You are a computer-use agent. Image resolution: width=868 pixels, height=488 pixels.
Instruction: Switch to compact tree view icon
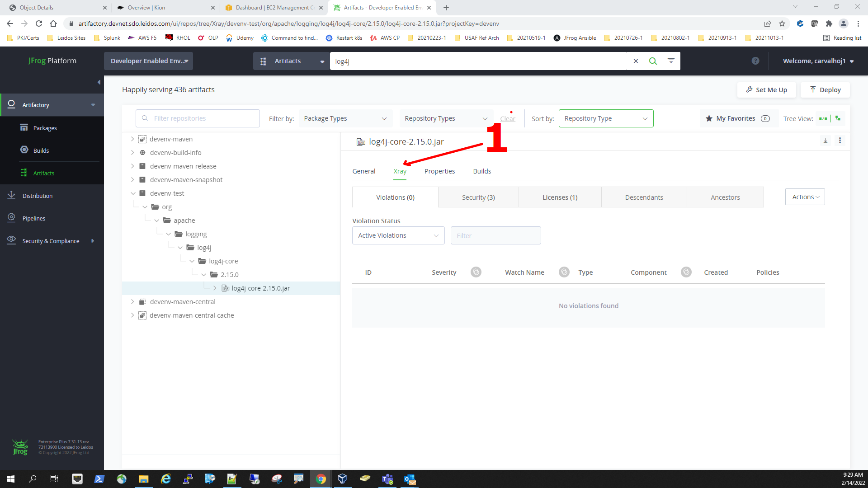pos(838,118)
